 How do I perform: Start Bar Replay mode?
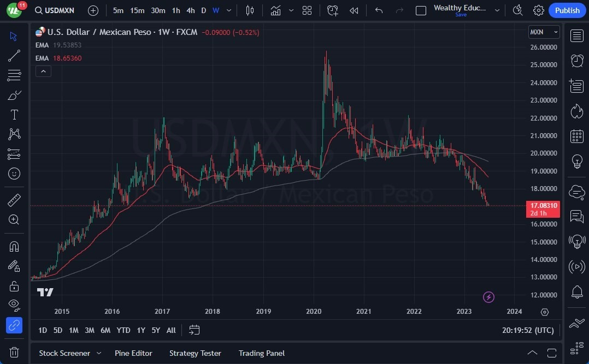coord(352,10)
